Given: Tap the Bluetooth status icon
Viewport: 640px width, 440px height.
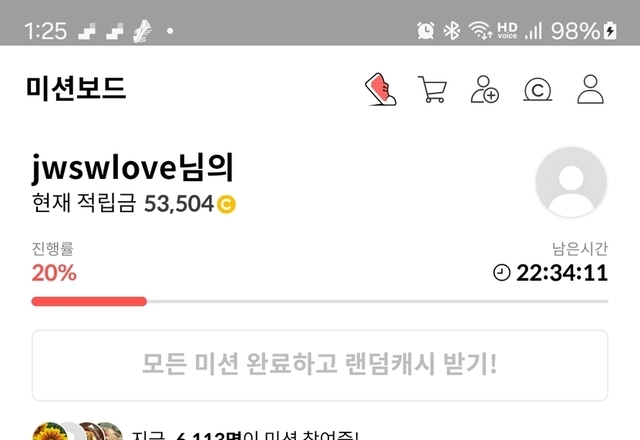Looking at the screenshot, I should (452, 31).
